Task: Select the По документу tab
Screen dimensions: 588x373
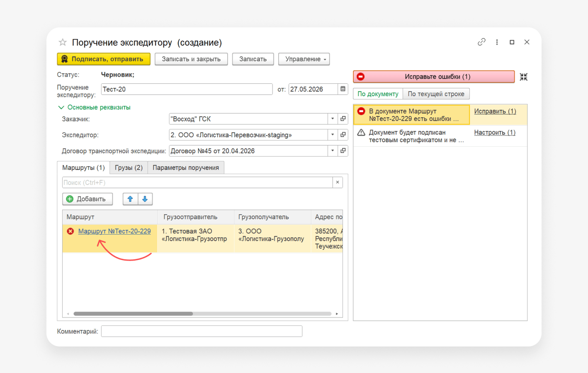Action: tap(378, 94)
